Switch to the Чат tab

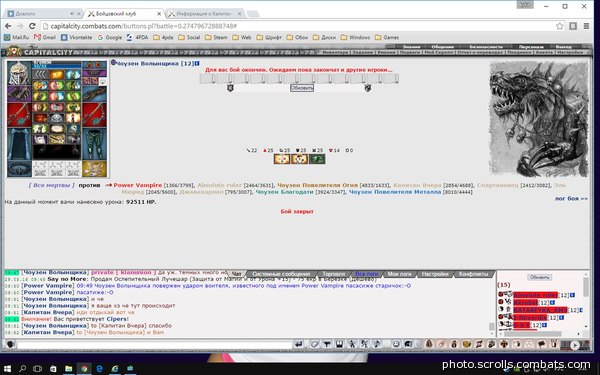(237, 274)
